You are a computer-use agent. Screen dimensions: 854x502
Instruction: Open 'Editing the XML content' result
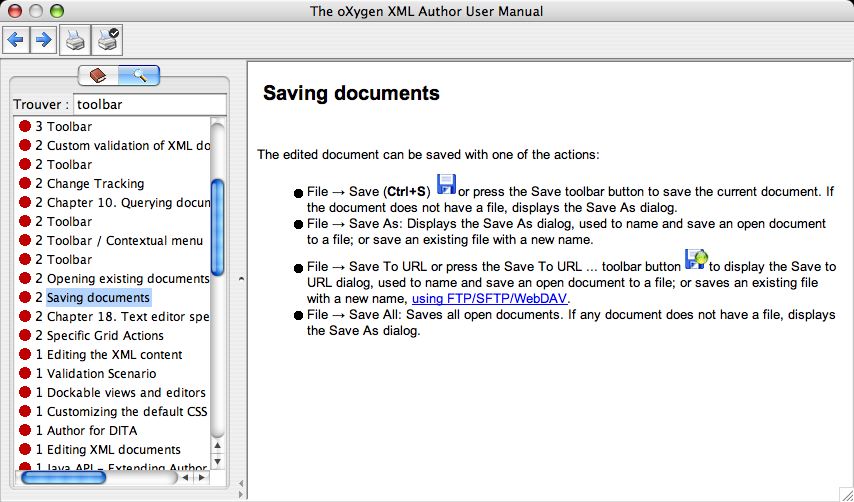click(x=109, y=354)
